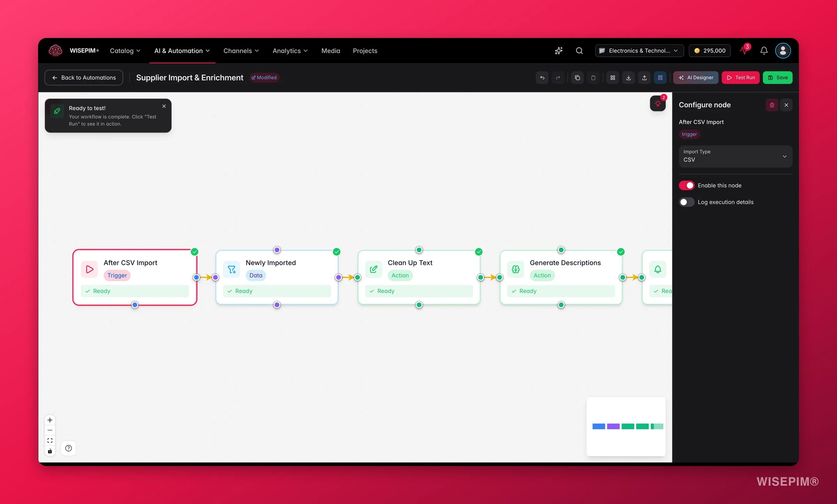The height and width of the screenshot is (504, 837).
Task: Redo the workflow change
Action: (x=558, y=77)
